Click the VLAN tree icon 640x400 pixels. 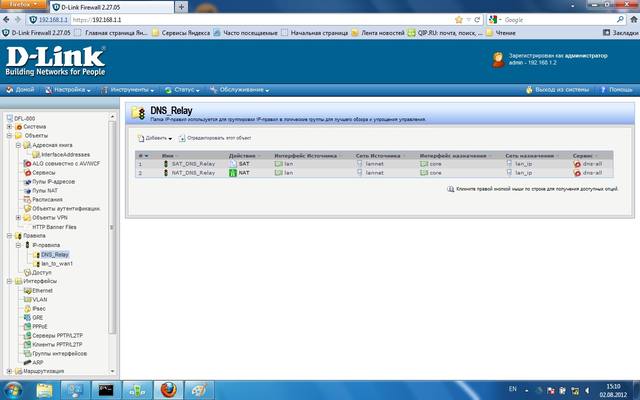tap(27, 300)
